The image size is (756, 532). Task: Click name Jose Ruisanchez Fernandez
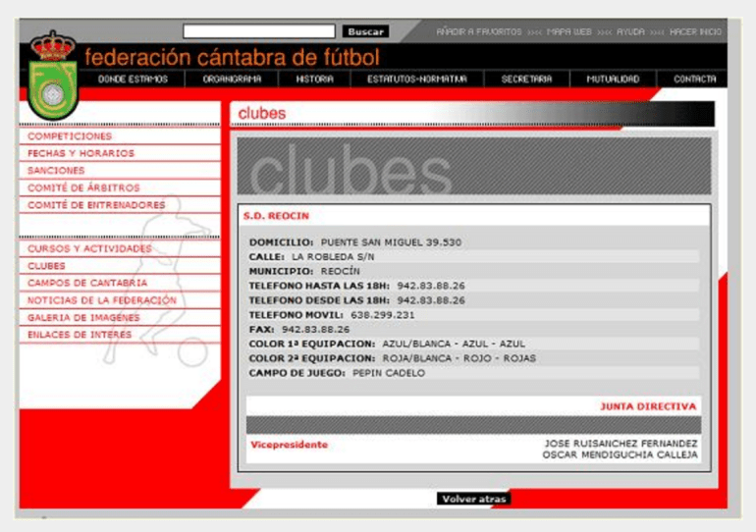[x=621, y=444]
